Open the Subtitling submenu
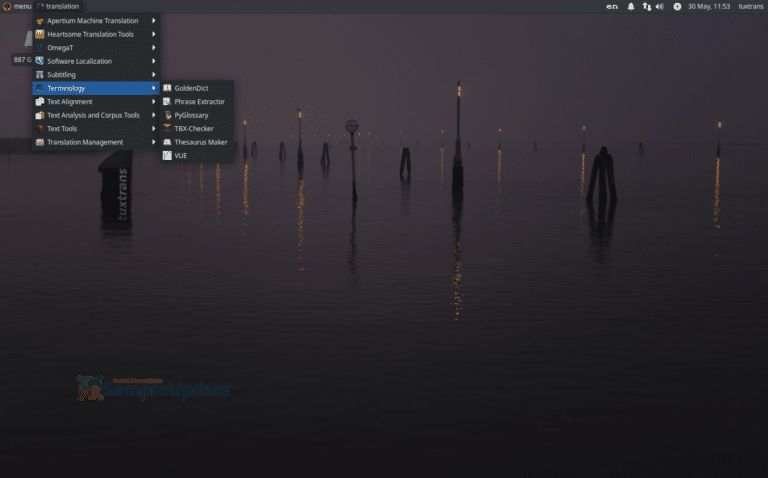Screen dimensions: 768x478 pos(96,74)
